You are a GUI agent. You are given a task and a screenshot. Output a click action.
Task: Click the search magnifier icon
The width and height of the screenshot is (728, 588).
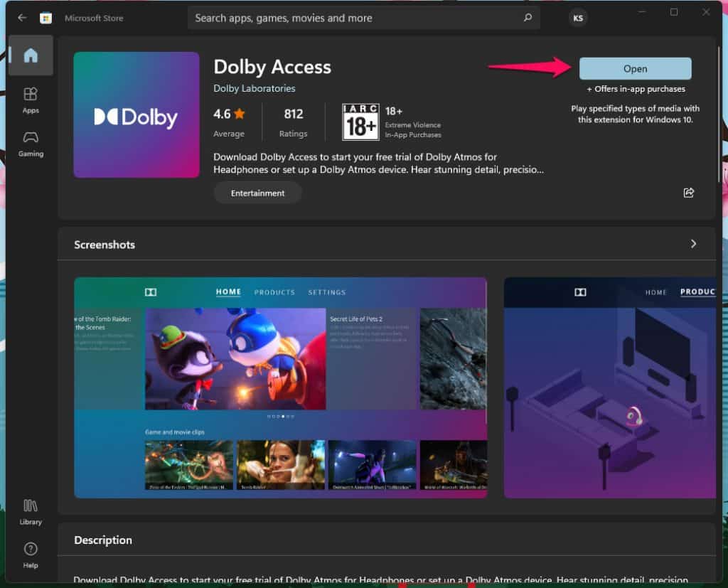(x=528, y=18)
